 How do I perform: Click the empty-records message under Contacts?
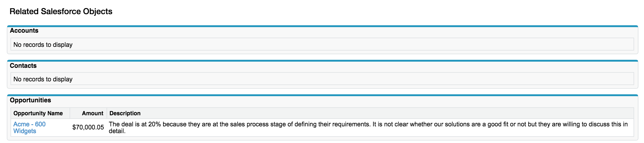pyautogui.click(x=43, y=79)
